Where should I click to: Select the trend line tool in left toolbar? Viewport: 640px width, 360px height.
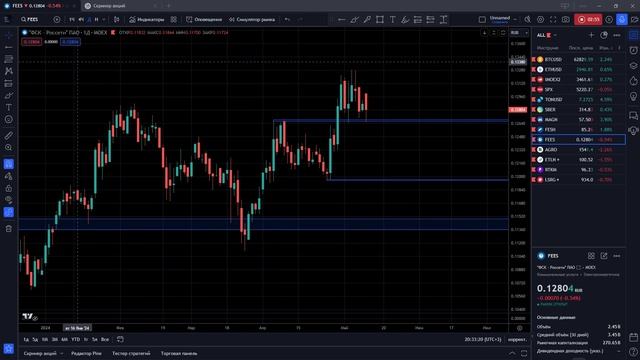(9, 47)
